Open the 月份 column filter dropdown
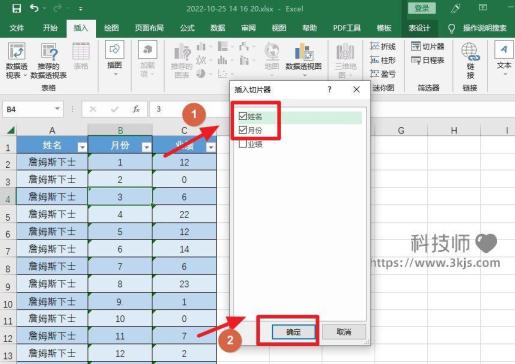 click(146, 147)
